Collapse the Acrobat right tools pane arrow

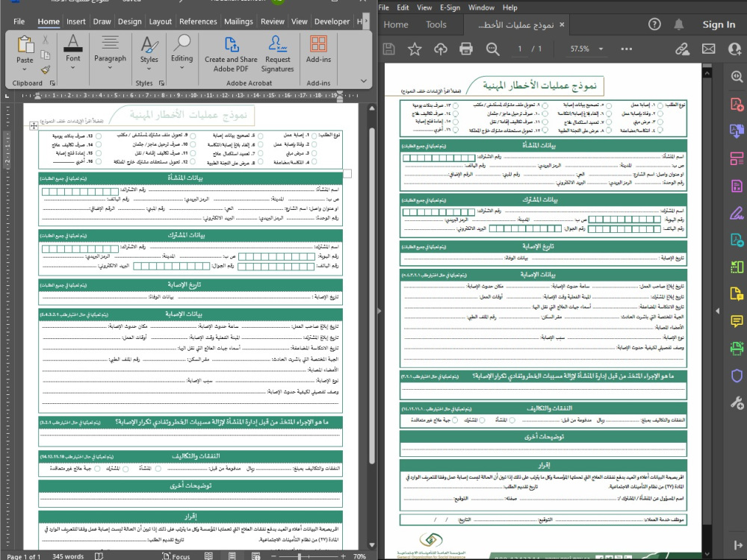pos(717,311)
